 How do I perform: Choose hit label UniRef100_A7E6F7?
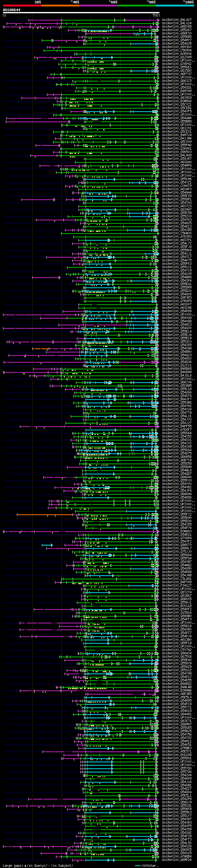click(x=177, y=430)
